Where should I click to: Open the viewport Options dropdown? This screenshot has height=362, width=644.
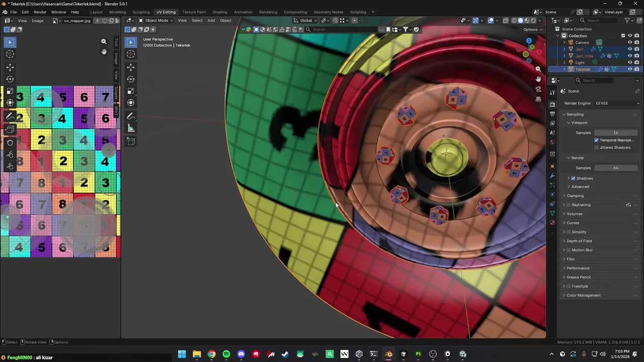[533, 29]
